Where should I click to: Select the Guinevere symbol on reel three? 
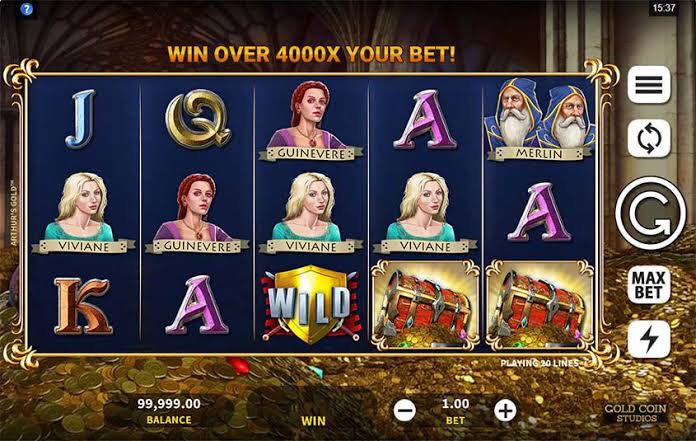tap(311, 120)
